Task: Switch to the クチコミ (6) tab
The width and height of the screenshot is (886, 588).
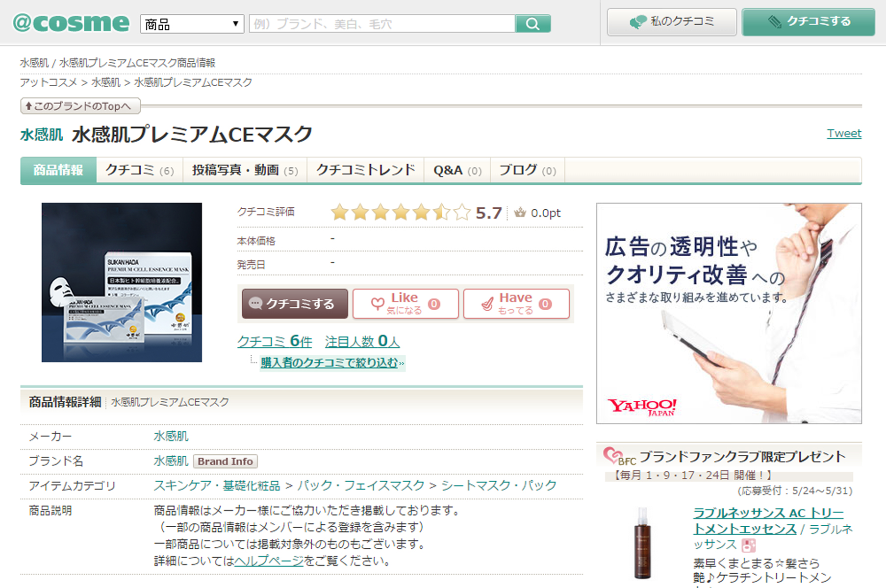Action: point(139,170)
